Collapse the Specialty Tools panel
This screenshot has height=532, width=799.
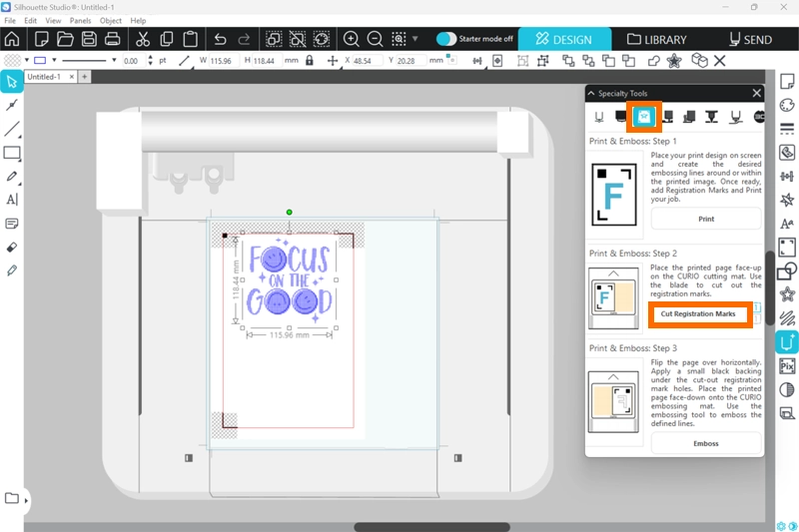(x=591, y=93)
